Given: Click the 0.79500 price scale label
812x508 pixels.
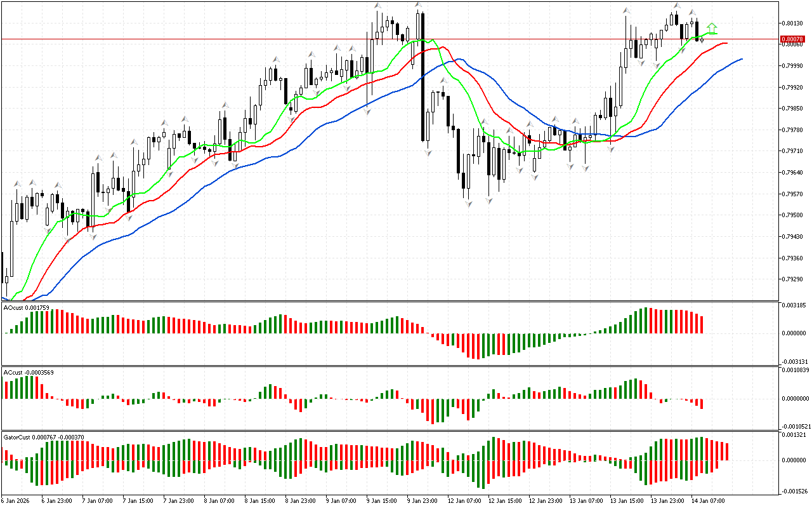Looking at the screenshot, I should pyautogui.click(x=794, y=215).
